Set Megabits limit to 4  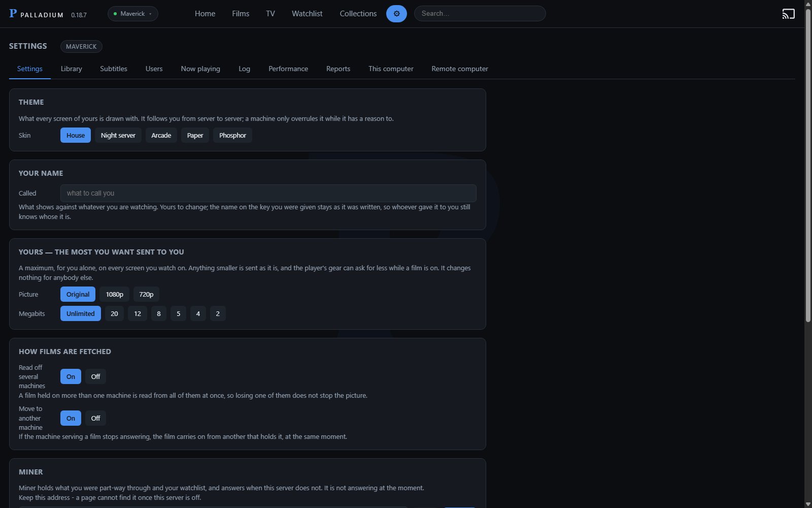click(198, 313)
